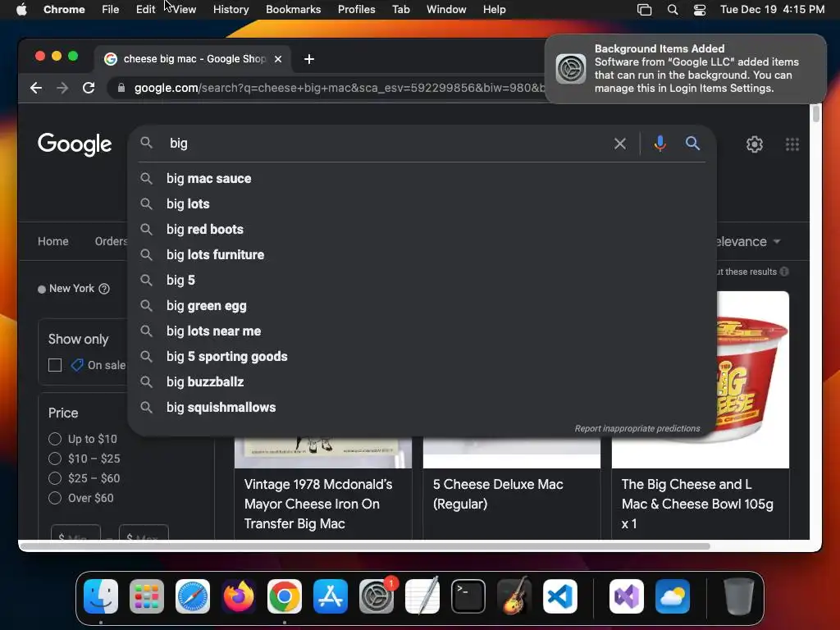Click the Chrome address bar URL

(339, 88)
